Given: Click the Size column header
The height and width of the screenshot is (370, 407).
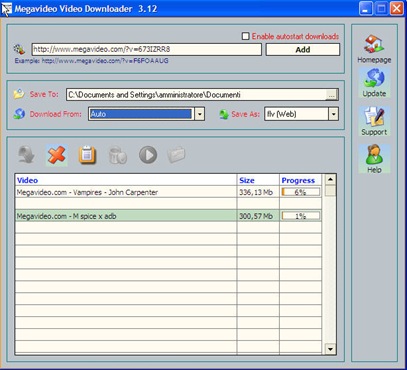Looking at the screenshot, I should point(258,180).
